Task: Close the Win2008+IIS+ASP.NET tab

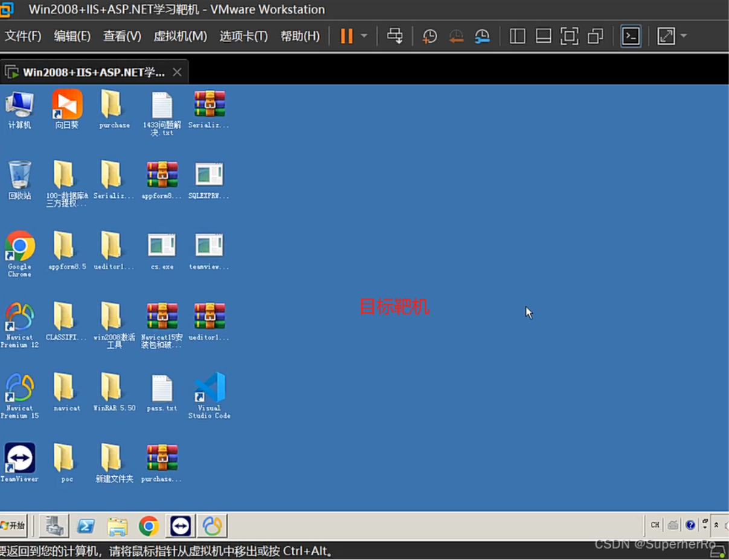Action: click(177, 72)
